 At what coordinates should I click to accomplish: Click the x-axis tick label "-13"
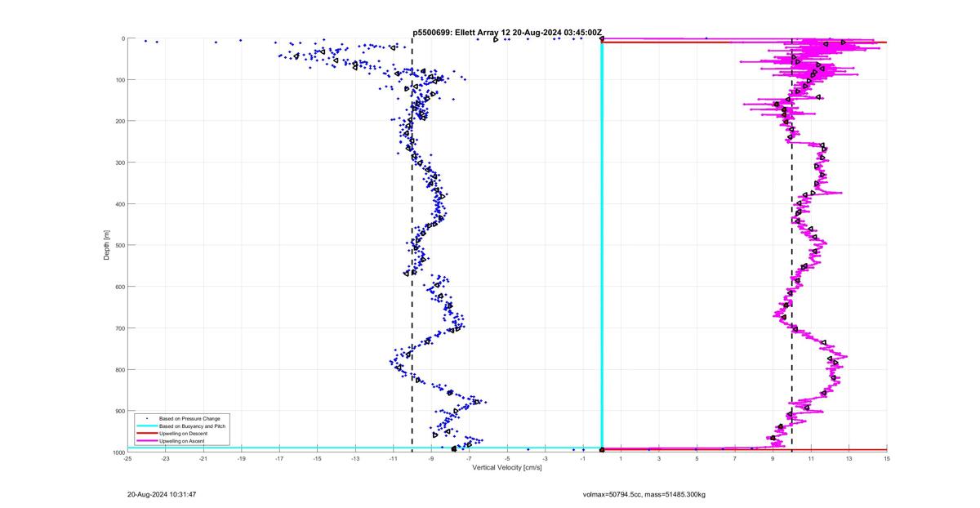355,458
